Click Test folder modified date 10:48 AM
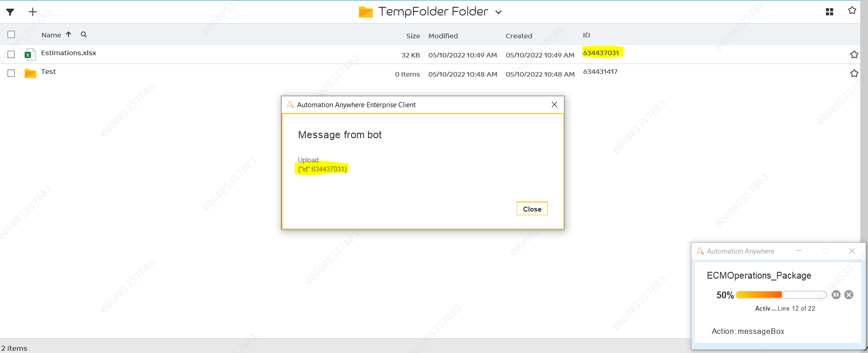 click(463, 74)
